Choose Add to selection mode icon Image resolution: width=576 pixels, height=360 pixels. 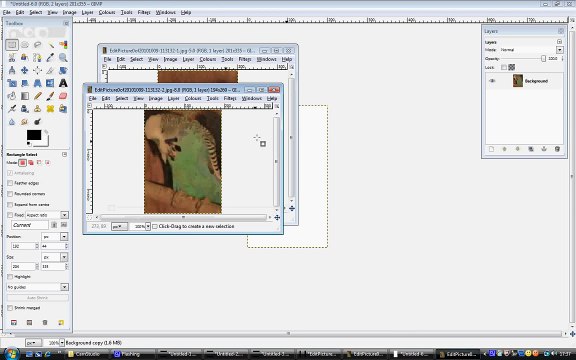pyautogui.click(x=31, y=163)
